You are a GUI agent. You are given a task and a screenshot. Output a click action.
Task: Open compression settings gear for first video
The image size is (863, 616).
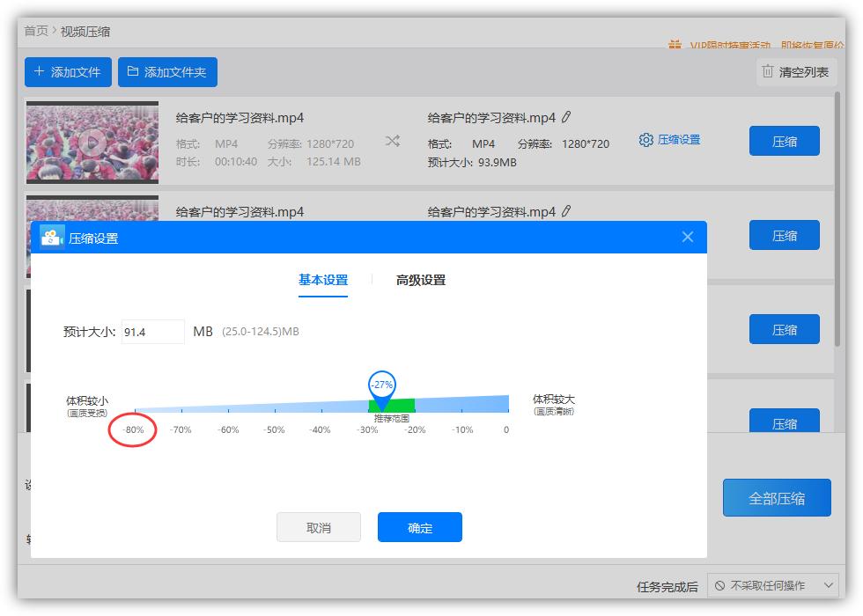pyautogui.click(x=646, y=140)
